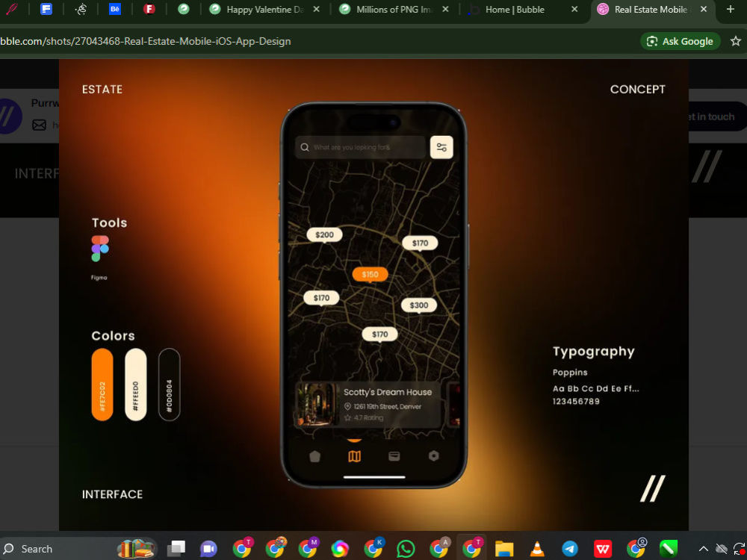Select the left-side $170 pin below $200
This screenshot has width=747, height=560.
pyautogui.click(x=321, y=298)
